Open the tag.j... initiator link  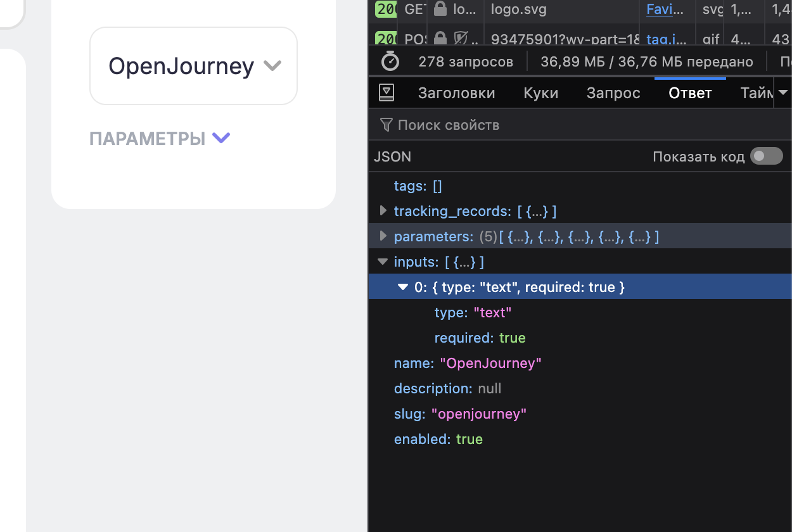(x=667, y=39)
